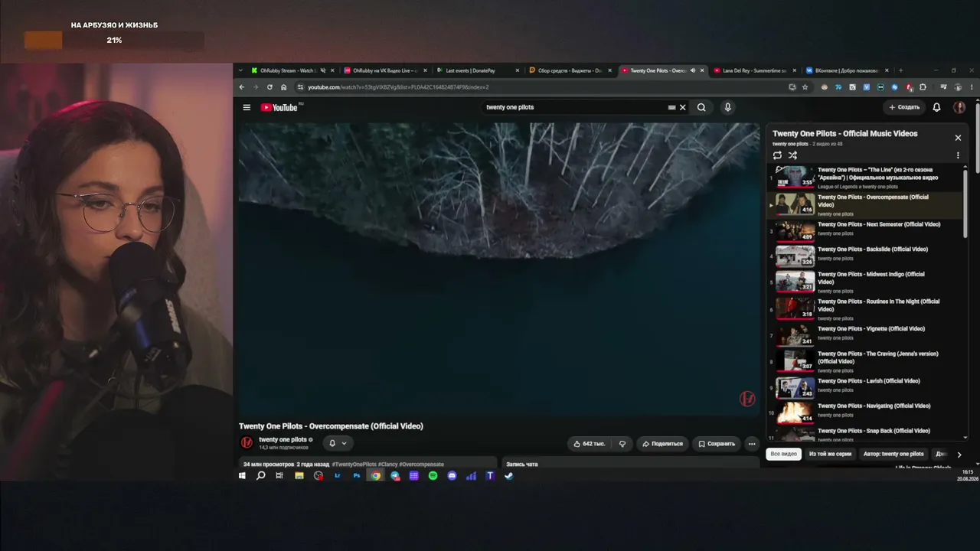Clear the search box with the X icon
Image resolution: width=980 pixels, height=551 pixels.
click(x=683, y=107)
